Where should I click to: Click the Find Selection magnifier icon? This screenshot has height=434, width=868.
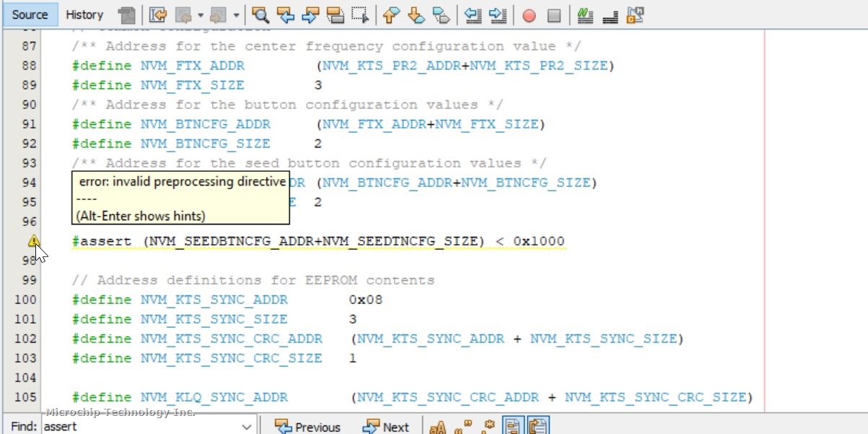(x=260, y=14)
